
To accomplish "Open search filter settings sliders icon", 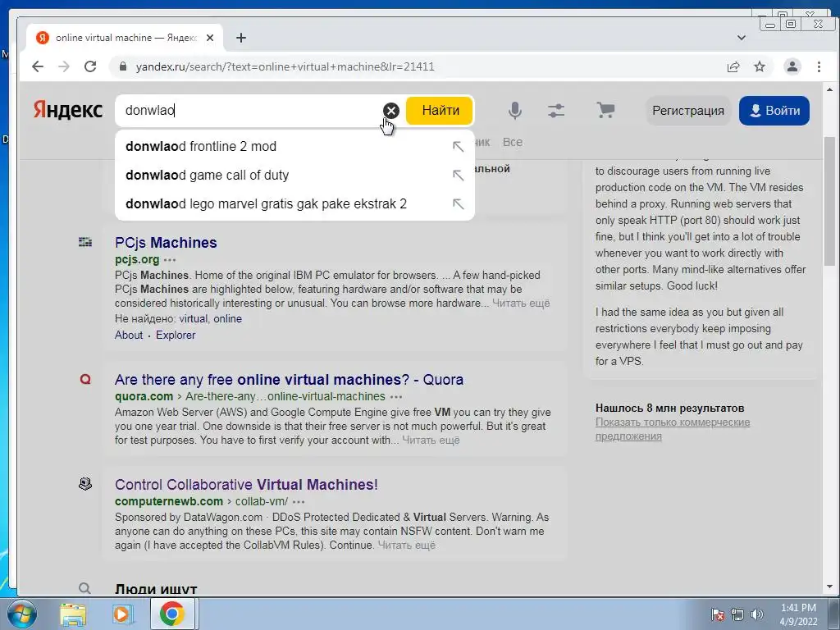I will (x=556, y=111).
